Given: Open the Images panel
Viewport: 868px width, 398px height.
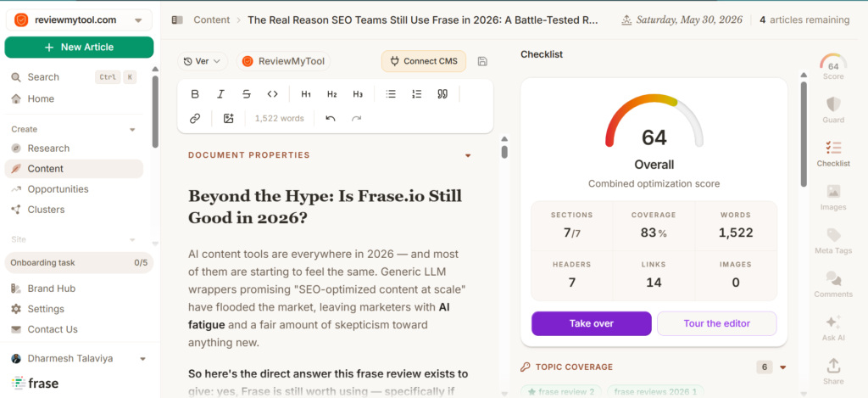Looking at the screenshot, I should [x=833, y=198].
